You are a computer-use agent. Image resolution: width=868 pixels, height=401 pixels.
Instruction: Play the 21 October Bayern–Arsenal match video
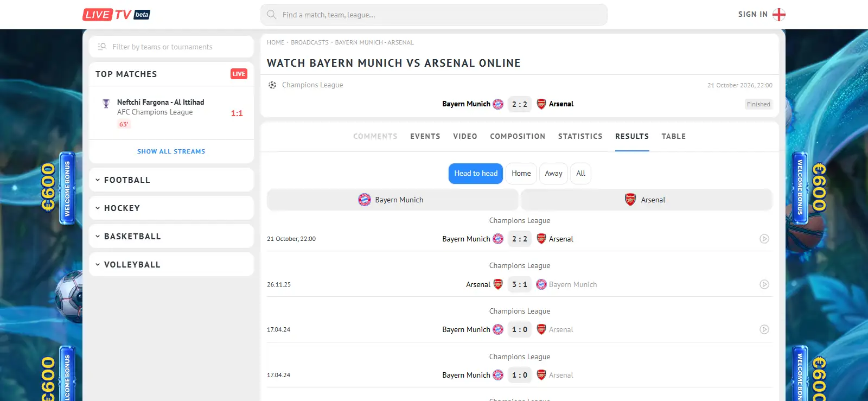764,239
